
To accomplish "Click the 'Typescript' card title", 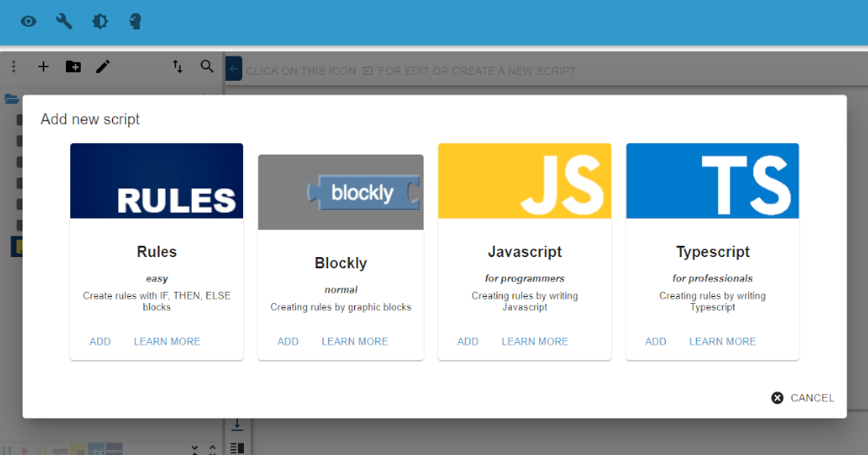I will (x=713, y=252).
